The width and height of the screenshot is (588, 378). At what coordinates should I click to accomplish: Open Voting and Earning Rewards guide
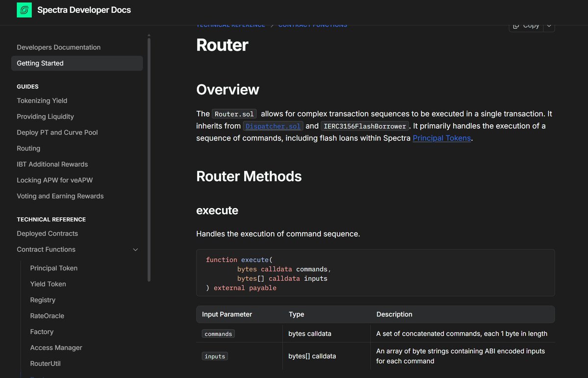pos(60,196)
